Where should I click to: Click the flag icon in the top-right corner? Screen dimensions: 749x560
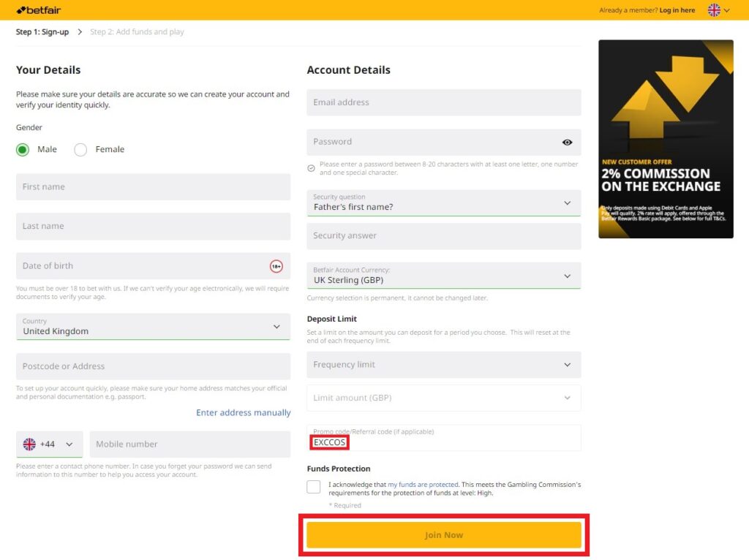[712, 10]
